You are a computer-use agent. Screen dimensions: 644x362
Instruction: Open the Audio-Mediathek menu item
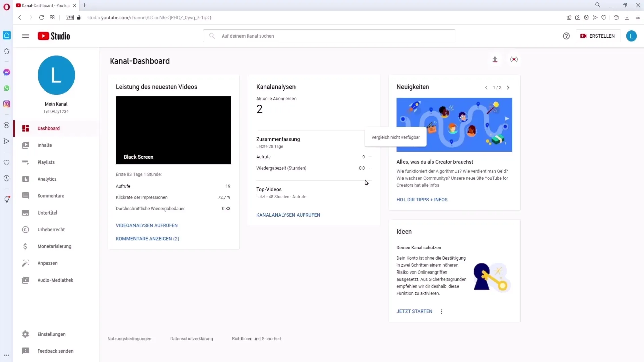[x=55, y=280]
